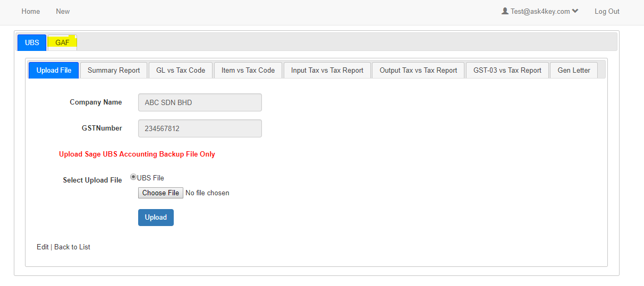Open the Item vs Tax Code tab

pos(248,70)
